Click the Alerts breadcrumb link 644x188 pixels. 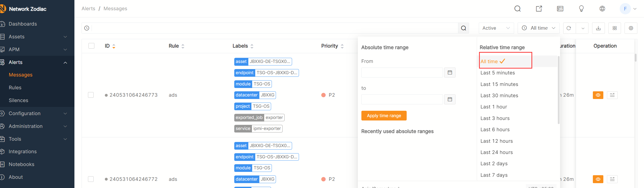click(88, 9)
